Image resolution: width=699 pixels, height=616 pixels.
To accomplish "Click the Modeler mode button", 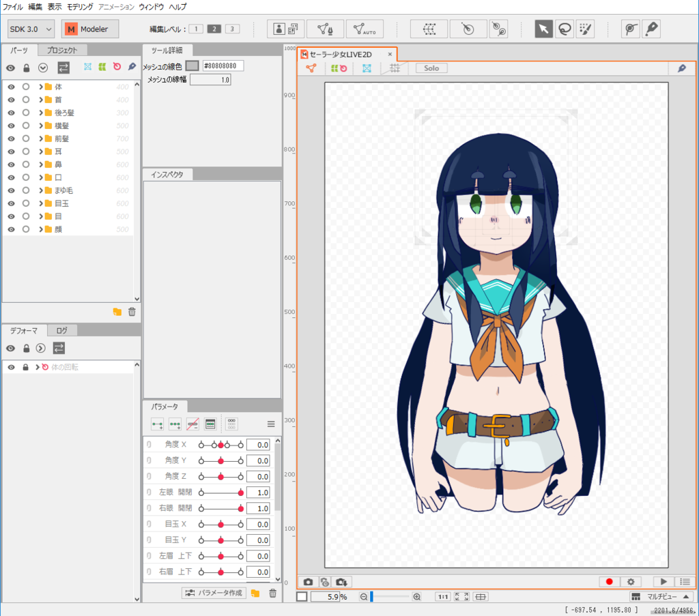I will [89, 29].
